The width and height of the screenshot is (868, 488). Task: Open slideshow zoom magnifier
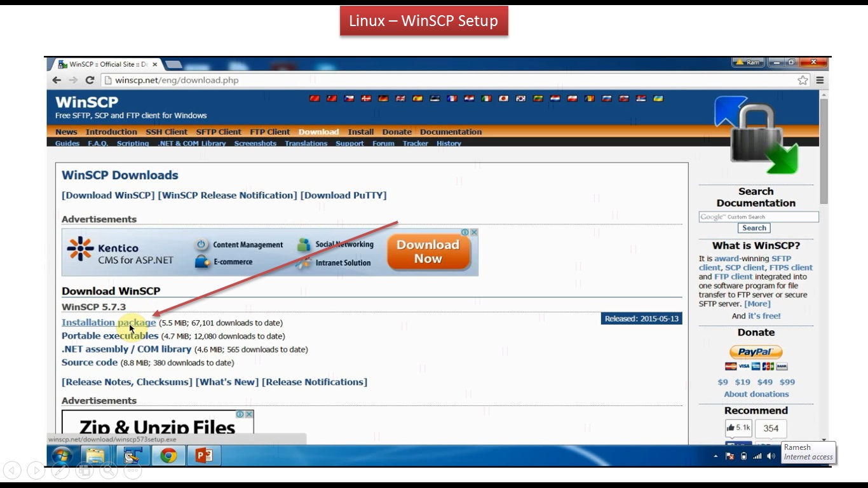pyautogui.click(x=109, y=470)
